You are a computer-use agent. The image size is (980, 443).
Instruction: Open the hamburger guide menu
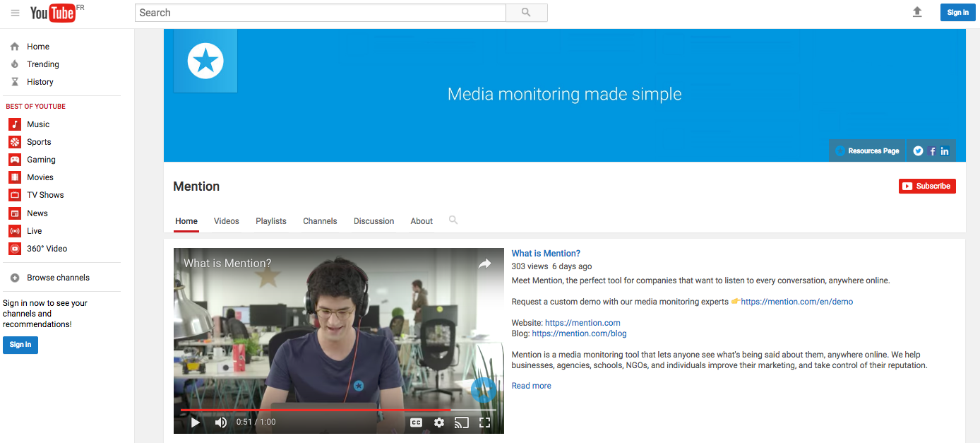[x=15, y=13]
